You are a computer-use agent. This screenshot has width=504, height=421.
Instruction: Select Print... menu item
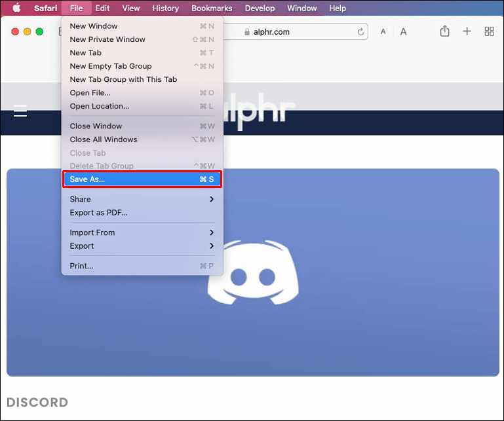pyautogui.click(x=142, y=266)
